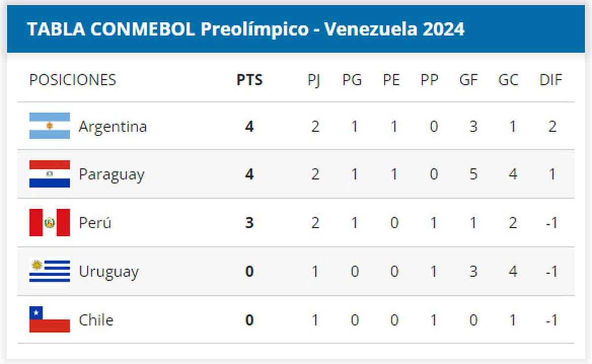Click the Chile flag icon
Image resolution: width=592 pixels, height=364 pixels.
49,320
